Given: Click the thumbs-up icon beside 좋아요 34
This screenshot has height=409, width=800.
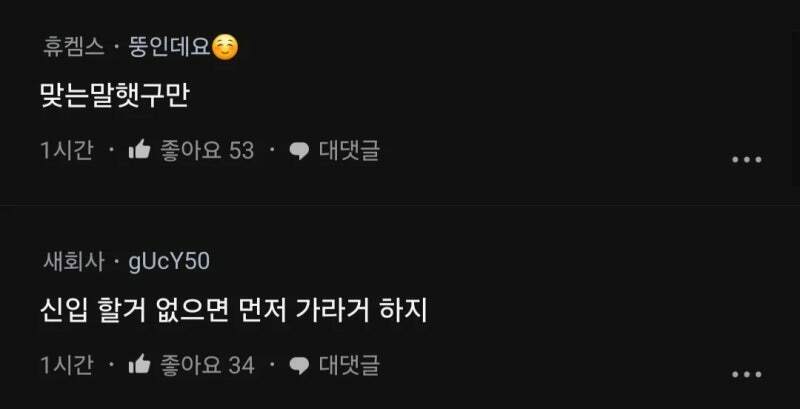Looking at the screenshot, I should [x=139, y=365].
